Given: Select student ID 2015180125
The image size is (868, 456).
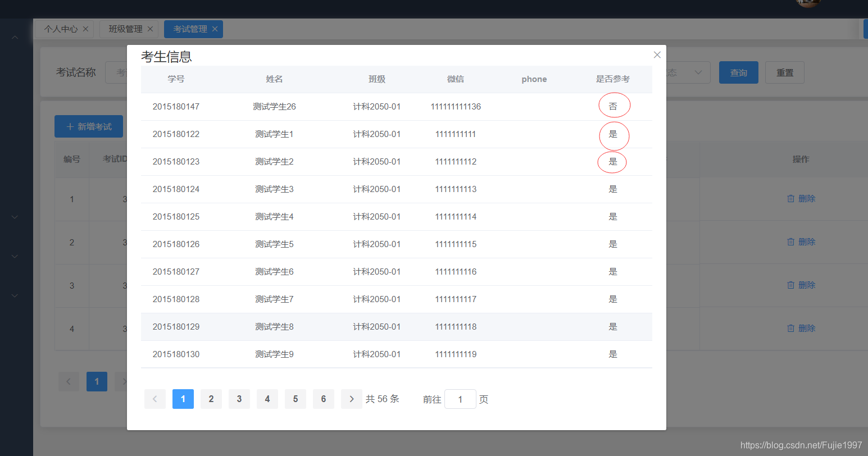Looking at the screenshot, I should click(x=176, y=217).
